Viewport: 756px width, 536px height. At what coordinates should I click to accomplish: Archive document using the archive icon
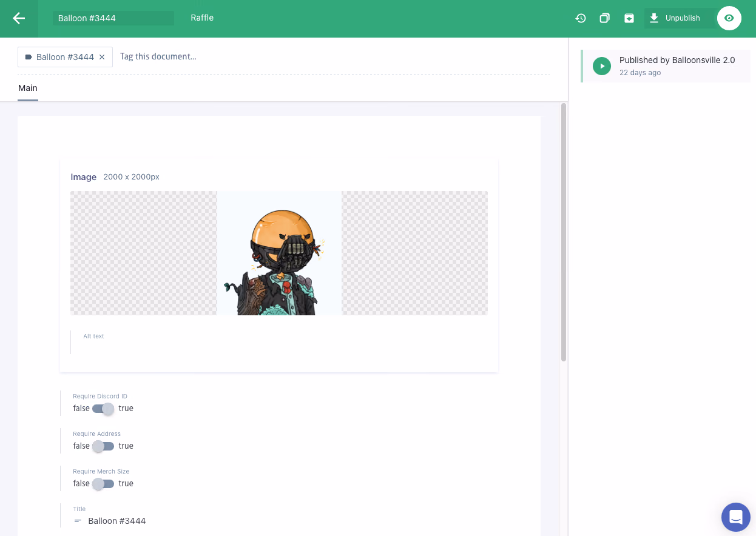(x=629, y=18)
